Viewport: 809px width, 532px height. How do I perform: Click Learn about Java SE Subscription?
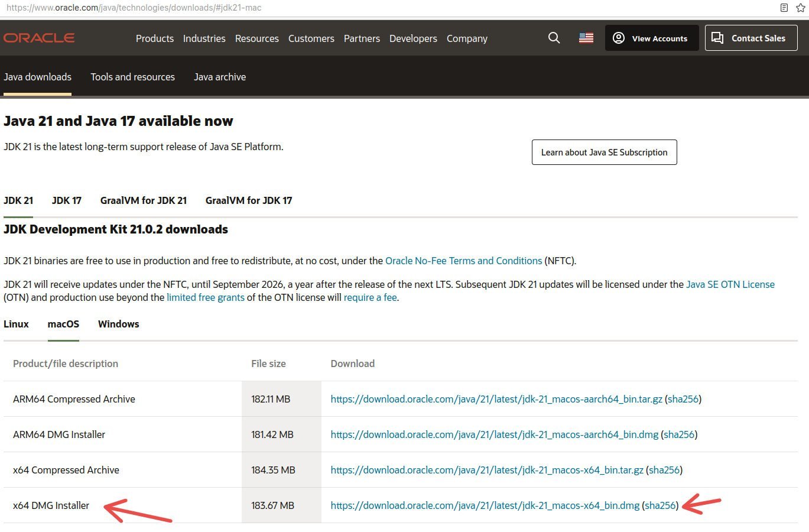pyautogui.click(x=604, y=152)
